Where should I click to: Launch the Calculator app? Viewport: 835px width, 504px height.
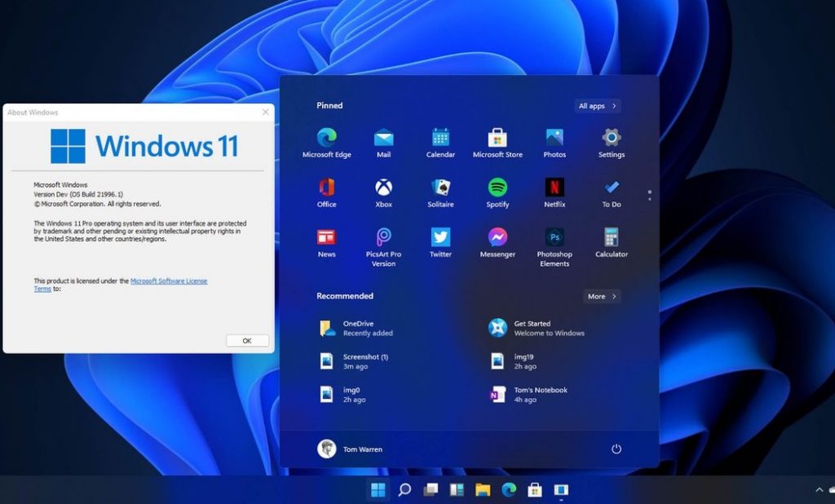click(x=612, y=243)
